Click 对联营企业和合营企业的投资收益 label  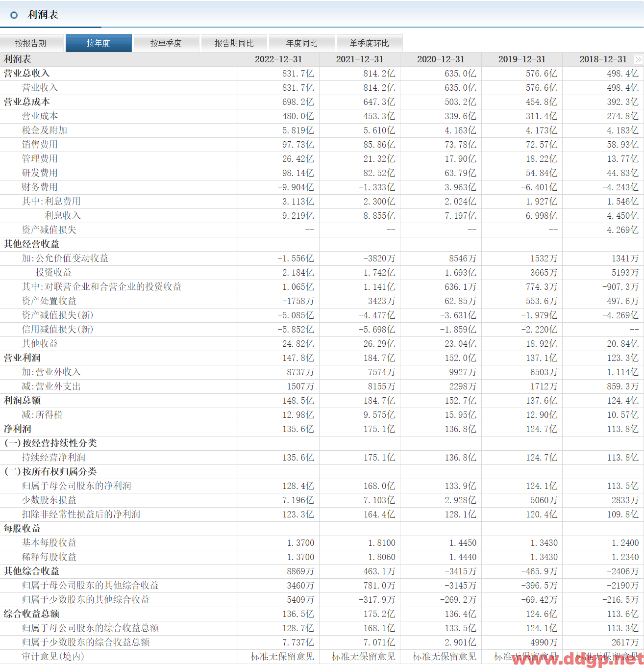pyautogui.click(x=113, y=287)
